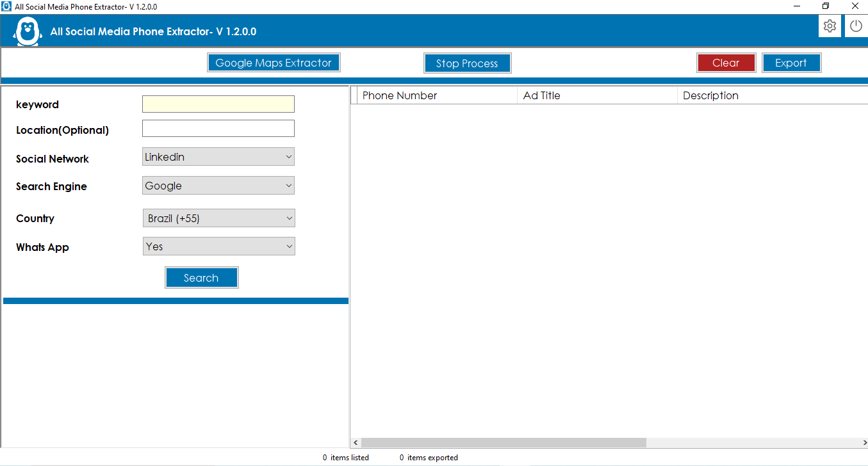The height and width of the screenshot is (466, 868).
Task: Export the phone number results
Action: [x=791, y=63]
